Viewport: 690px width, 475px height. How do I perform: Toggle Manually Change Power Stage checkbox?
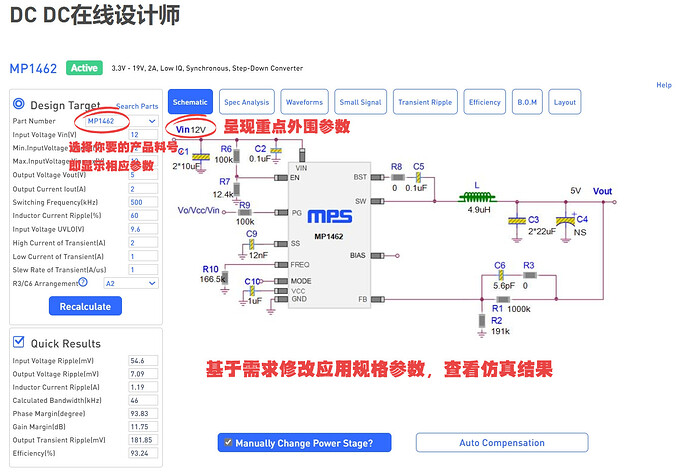coord(228,442)
